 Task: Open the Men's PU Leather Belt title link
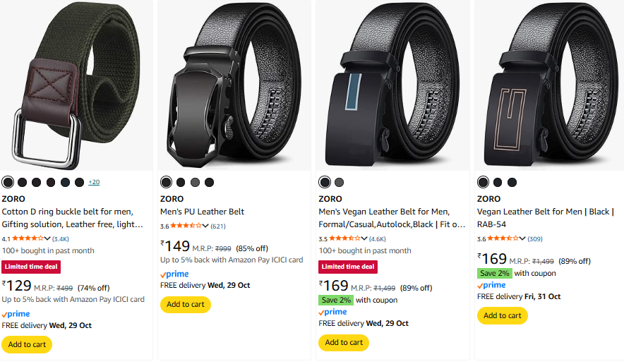[x=202, y=212]
